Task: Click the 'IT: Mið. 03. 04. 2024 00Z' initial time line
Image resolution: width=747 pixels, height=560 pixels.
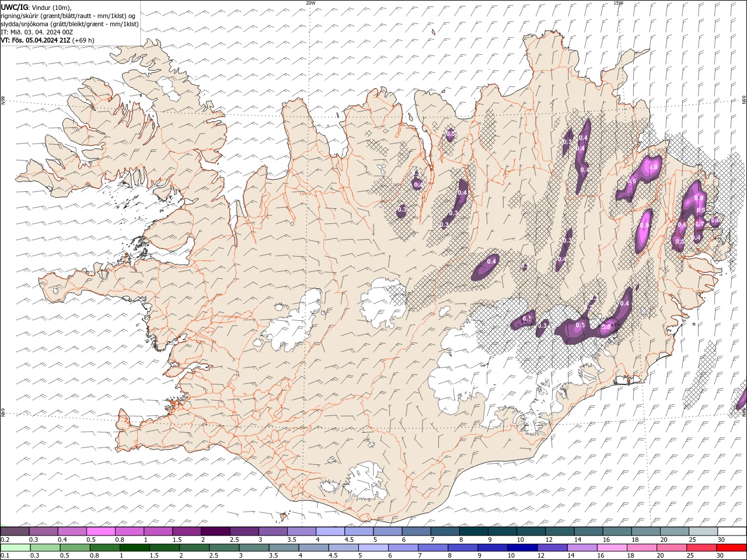Action: 37,32
